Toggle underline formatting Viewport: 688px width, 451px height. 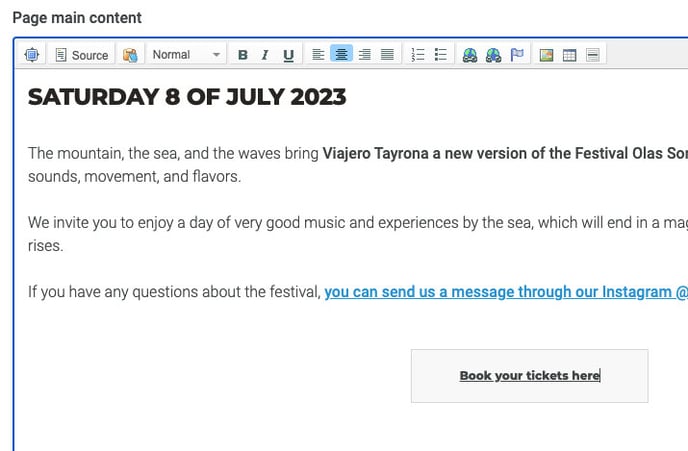[288, 55]
